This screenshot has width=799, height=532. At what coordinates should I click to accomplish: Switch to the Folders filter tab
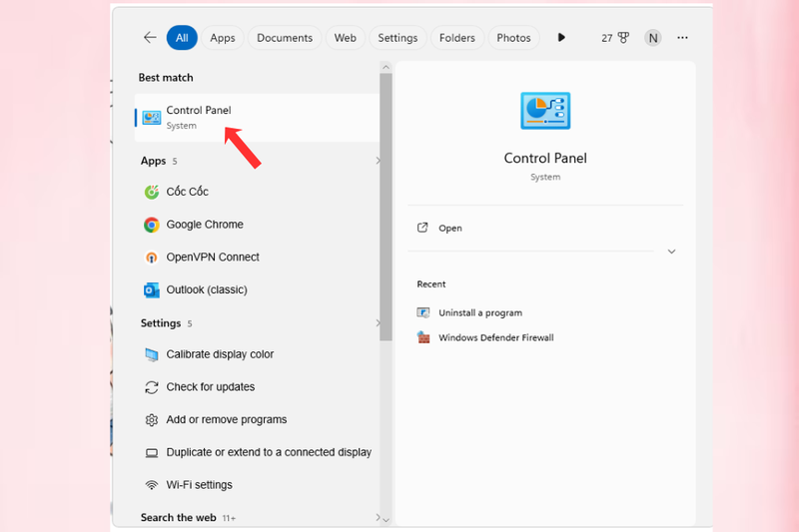[x=457, y=38]
